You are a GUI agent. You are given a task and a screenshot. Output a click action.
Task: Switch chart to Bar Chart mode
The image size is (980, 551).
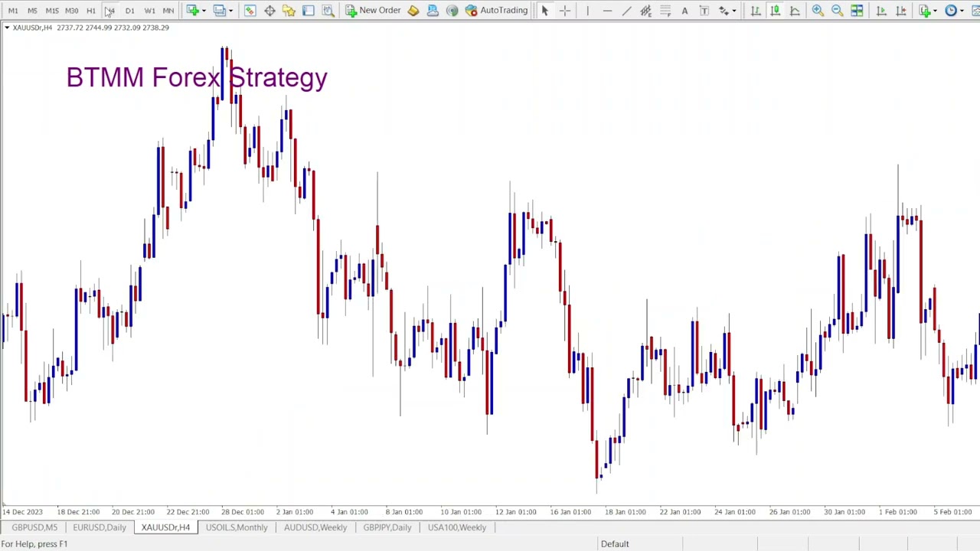tap(756, 11)
